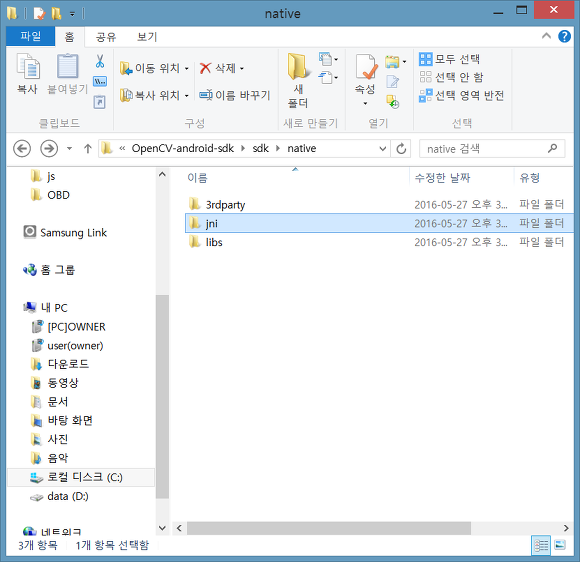Switch to the Share (공유) ribbon tab
This screenshot has height=562, width=580.
[x=106, y=37]
